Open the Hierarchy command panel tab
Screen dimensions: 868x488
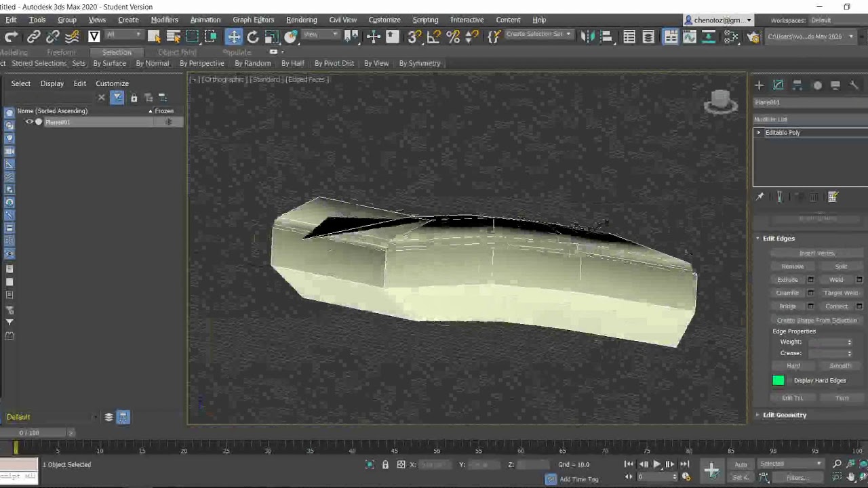tap(797, 85)
